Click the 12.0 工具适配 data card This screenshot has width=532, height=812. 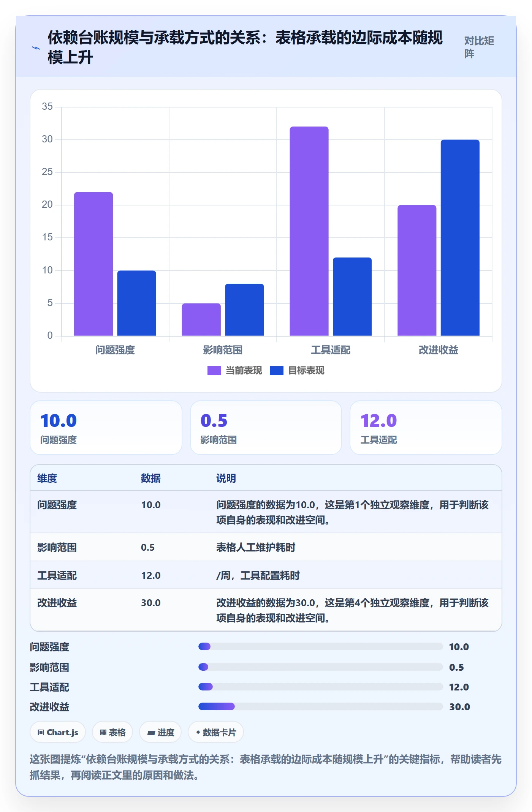pyautogui.click(x=426, y=428)
